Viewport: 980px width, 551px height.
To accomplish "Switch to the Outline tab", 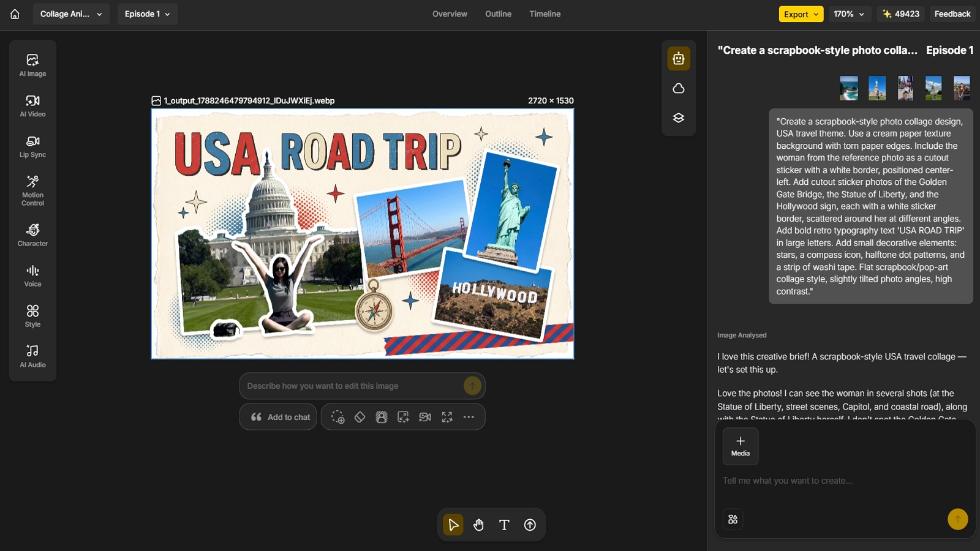I will click(x=498, y=14).
